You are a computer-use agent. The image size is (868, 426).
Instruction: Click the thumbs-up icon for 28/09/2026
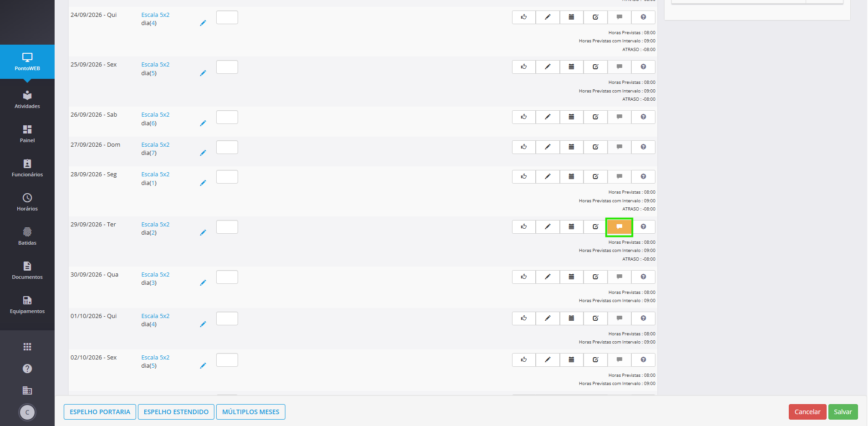(x=524, y=177)
